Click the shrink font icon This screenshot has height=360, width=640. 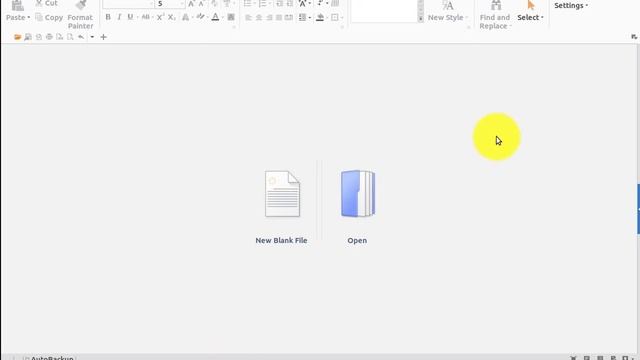(201, 4)
